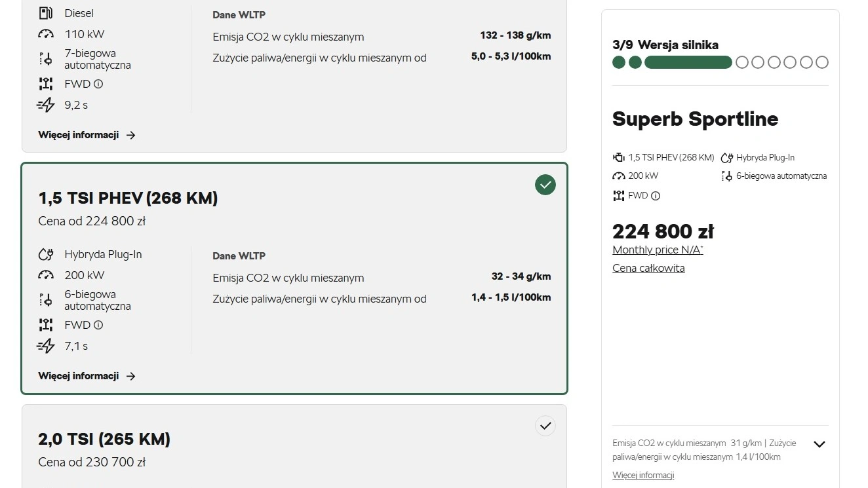Screen dimensions: 868x488
Task: Click the Monthly price N/A link
Action: tap(657, 250)
